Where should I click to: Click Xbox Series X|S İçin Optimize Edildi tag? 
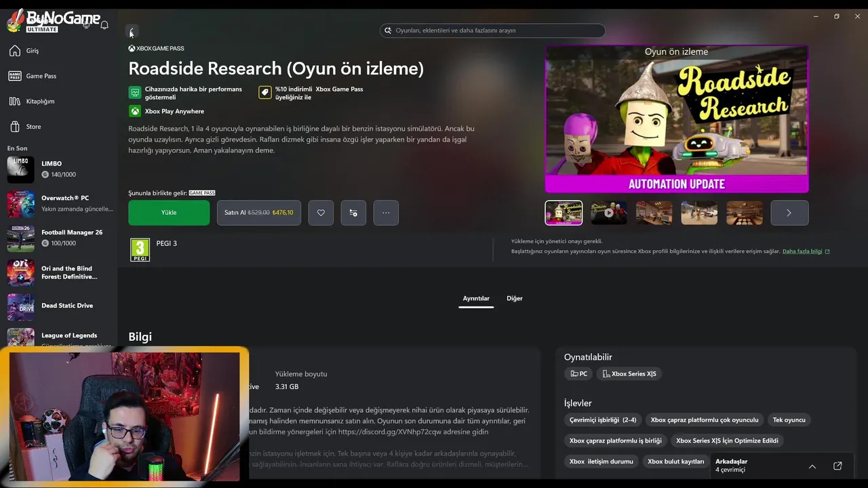click(x=727, y=441)
